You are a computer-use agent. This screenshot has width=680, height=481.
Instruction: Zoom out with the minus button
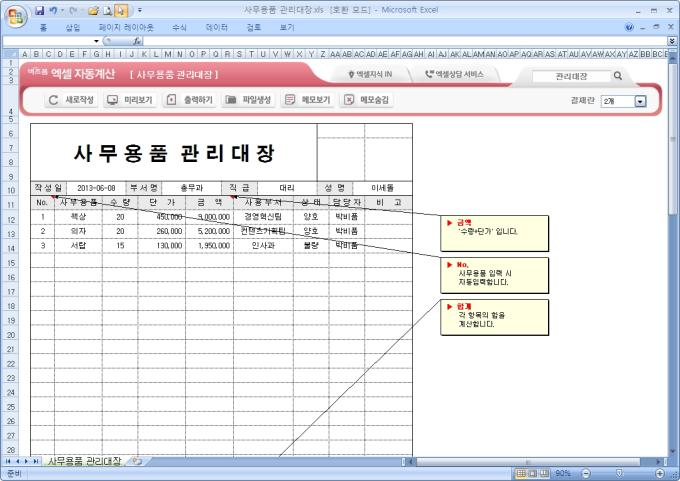[585, 473]
